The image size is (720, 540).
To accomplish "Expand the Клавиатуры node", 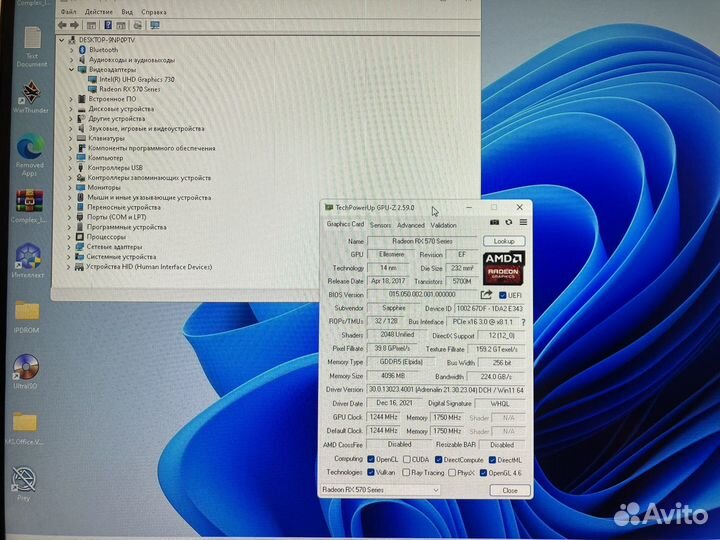I will coord(71,139).
